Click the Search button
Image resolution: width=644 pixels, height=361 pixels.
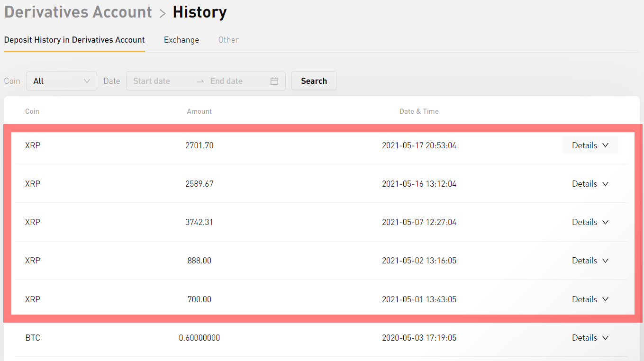(314, 81)
